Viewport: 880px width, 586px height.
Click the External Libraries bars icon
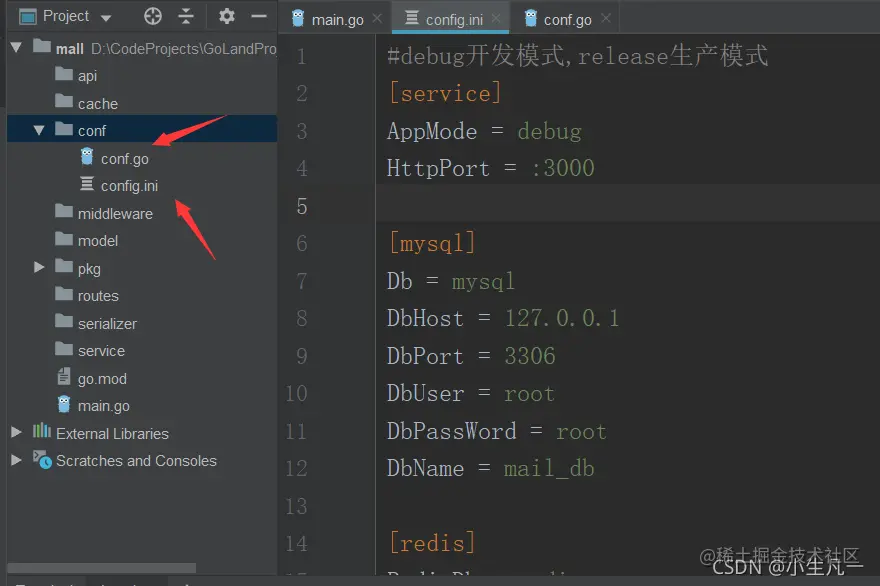(42, 431)
